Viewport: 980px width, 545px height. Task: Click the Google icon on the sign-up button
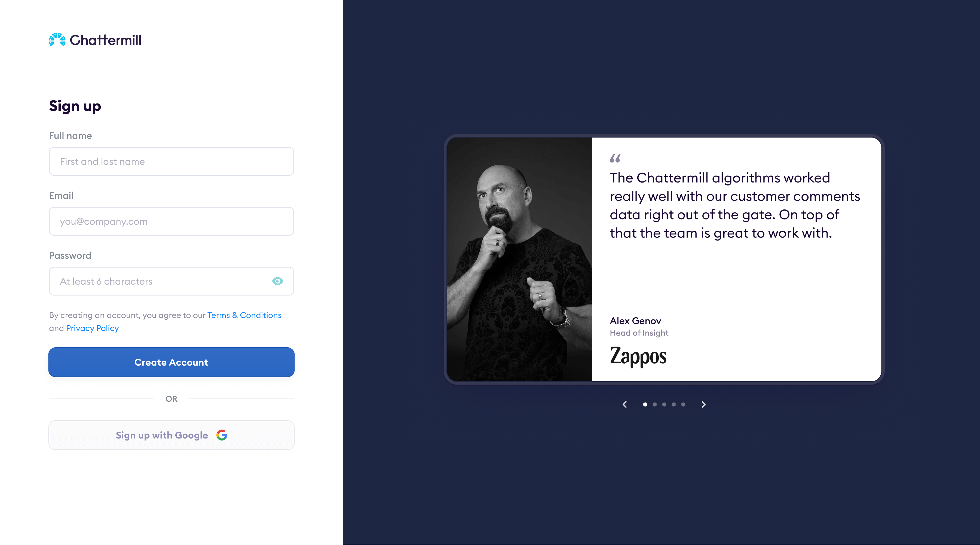click(x=221, y=435)
